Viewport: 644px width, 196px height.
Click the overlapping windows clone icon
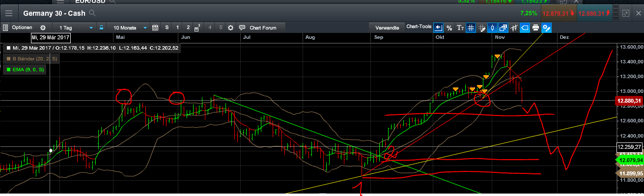pos(504,28)
